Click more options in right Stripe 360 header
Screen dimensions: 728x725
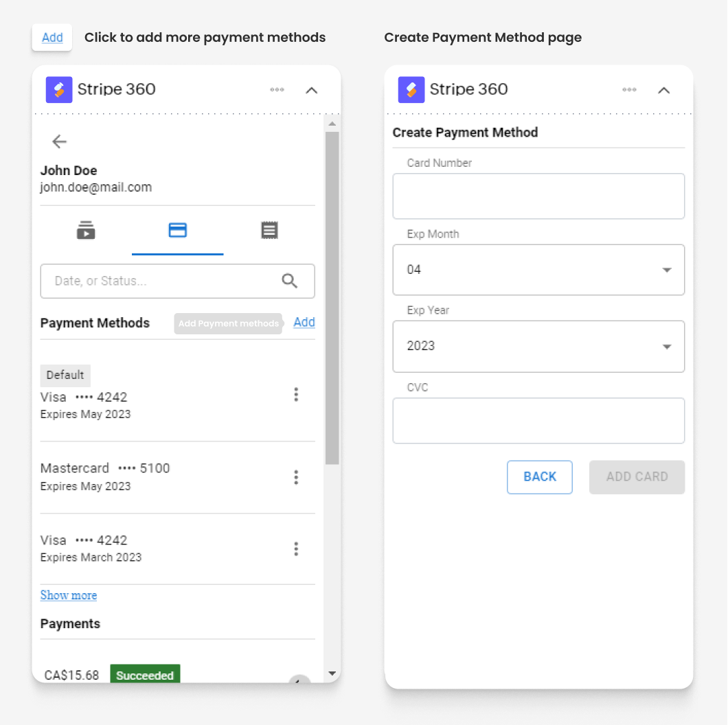[629, 90]
